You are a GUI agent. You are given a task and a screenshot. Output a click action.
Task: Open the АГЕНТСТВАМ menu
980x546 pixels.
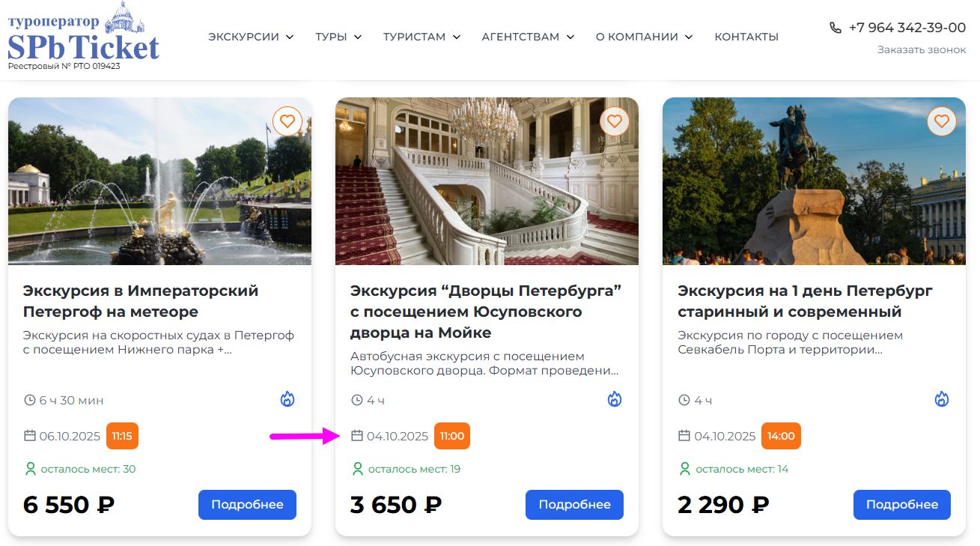528,37
